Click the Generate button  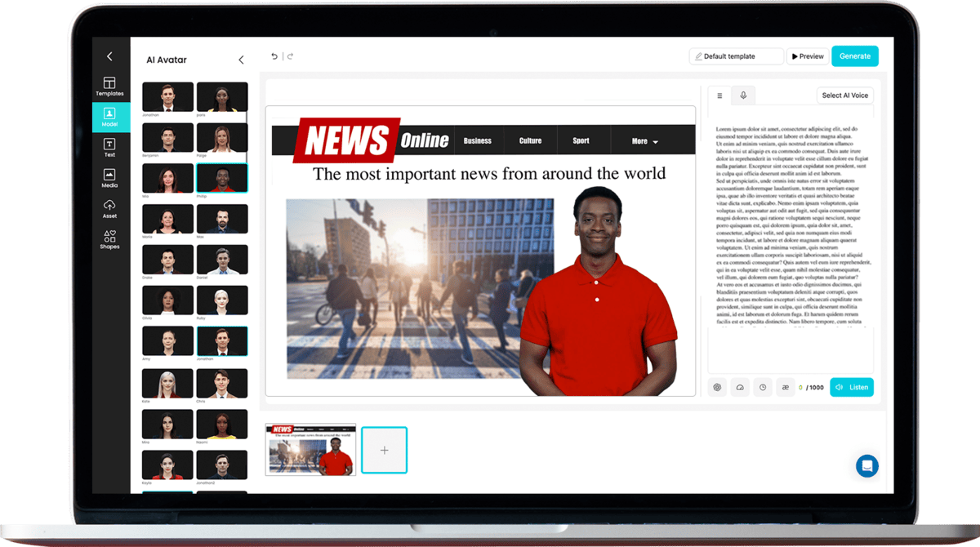(854, 56)
